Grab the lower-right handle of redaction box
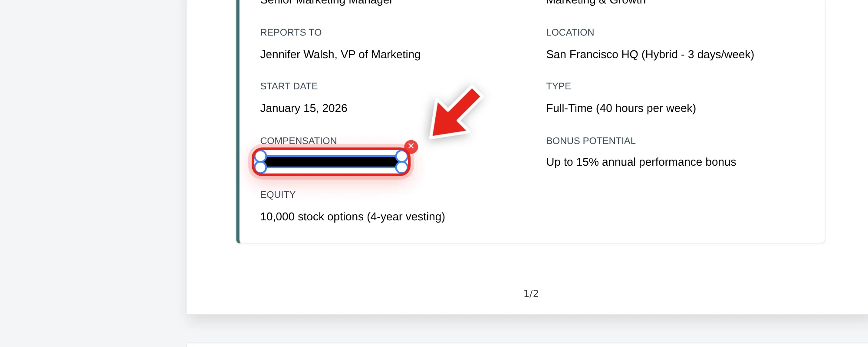The height and width of the screenshot is (347, 868). (x=402, y=167)
